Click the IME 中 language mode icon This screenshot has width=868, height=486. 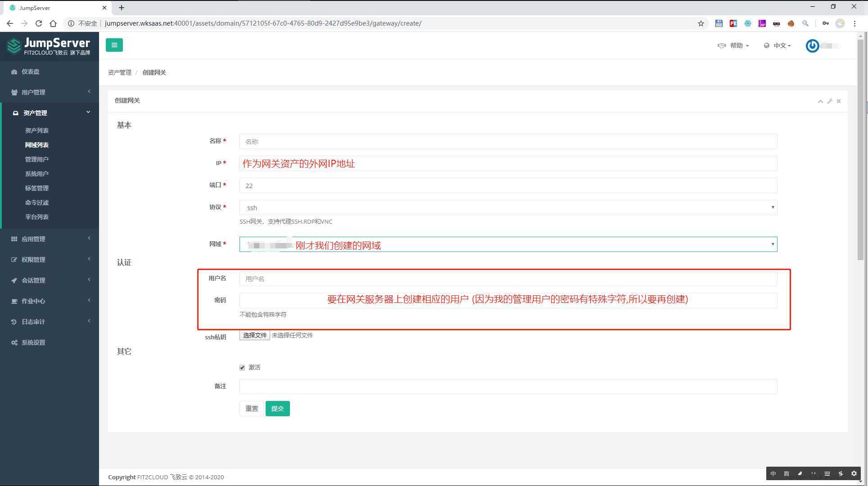(773, 473)
